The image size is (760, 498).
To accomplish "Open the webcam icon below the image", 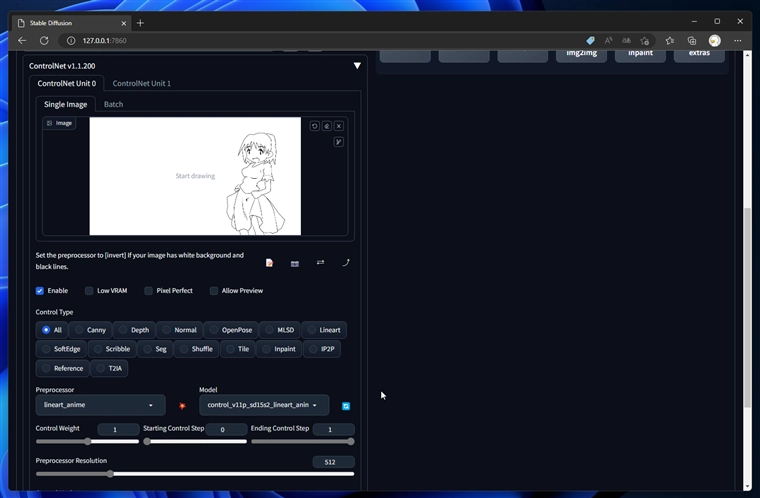I will 295,263.
